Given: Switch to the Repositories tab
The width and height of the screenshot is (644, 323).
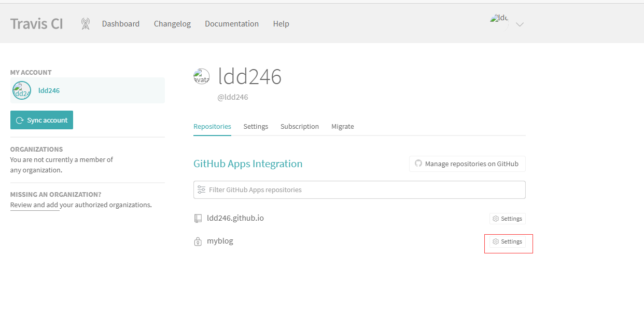Looking at the screenshot, I should [x=212, y=126].
